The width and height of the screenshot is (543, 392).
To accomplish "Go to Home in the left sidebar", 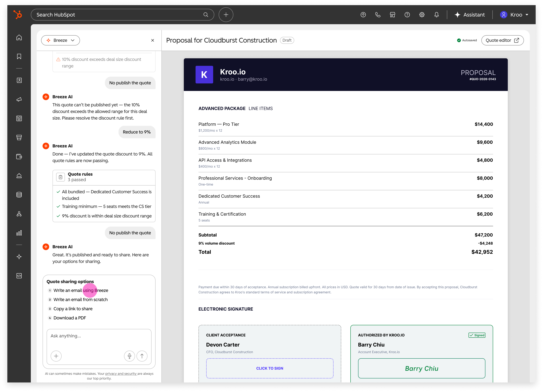I will pos(19,38).
